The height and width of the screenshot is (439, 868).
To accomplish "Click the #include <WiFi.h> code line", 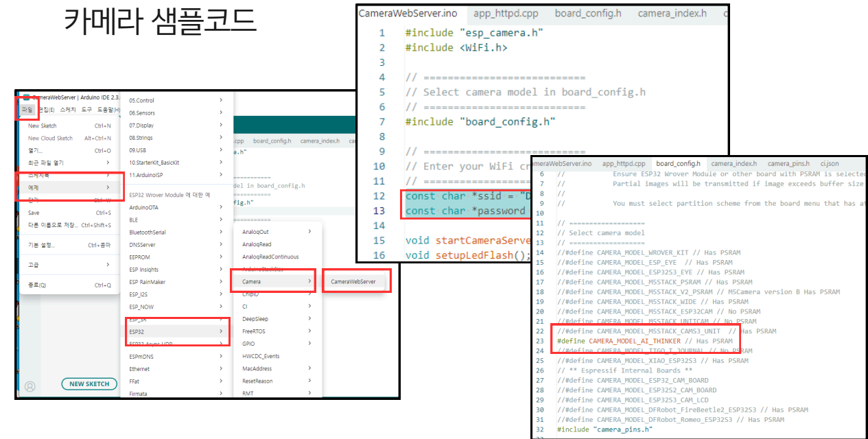I will (x=456, y=47).
